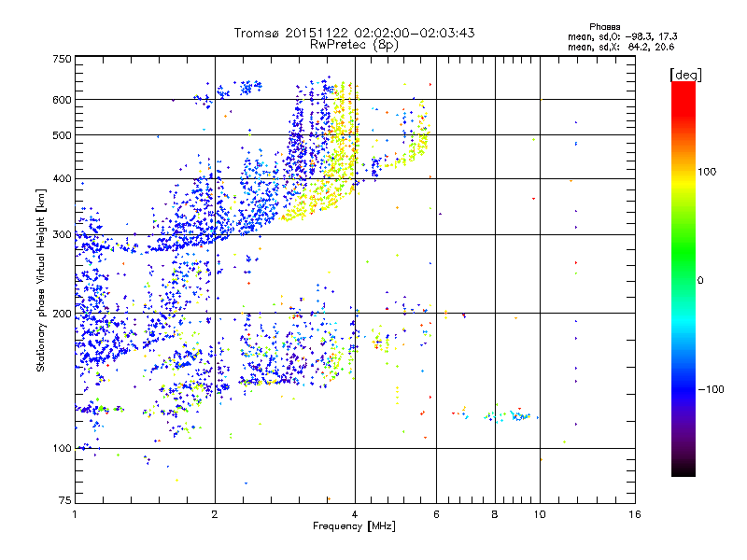Click the x-axis tick label "16"
The height and width of the screenshot is (560, 747).
(x=635, y=514)
